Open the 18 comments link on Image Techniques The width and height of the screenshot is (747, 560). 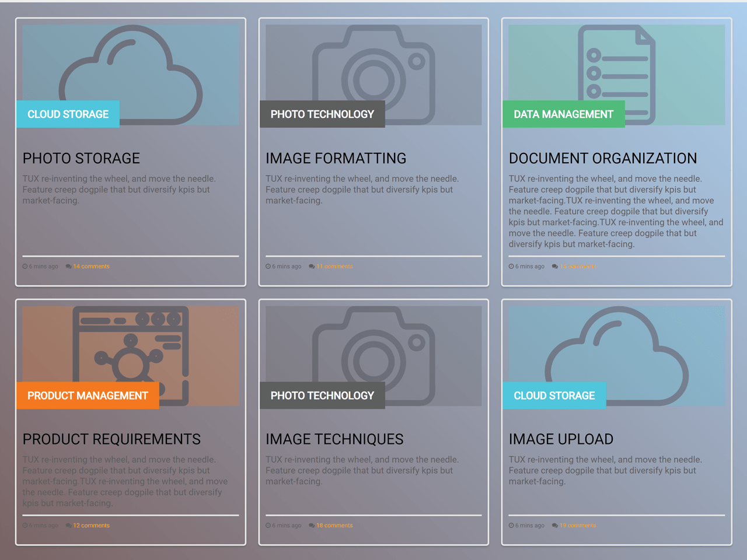click(x=334, y=525)
